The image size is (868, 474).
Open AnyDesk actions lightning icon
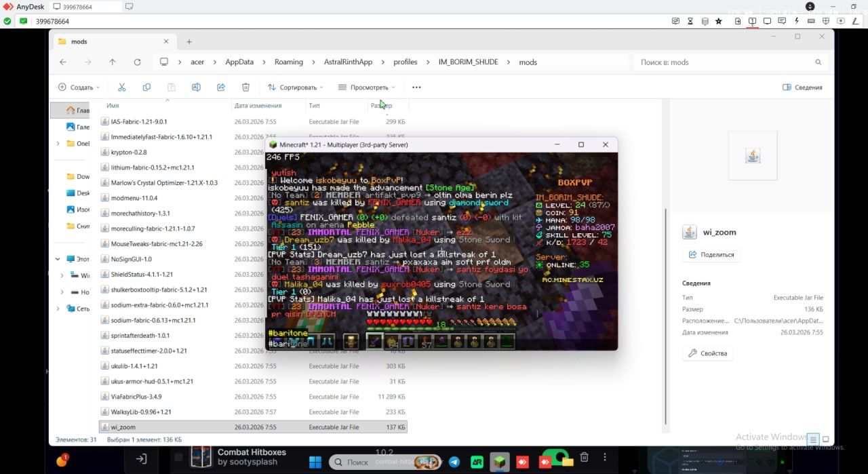[x=797, y=21]
